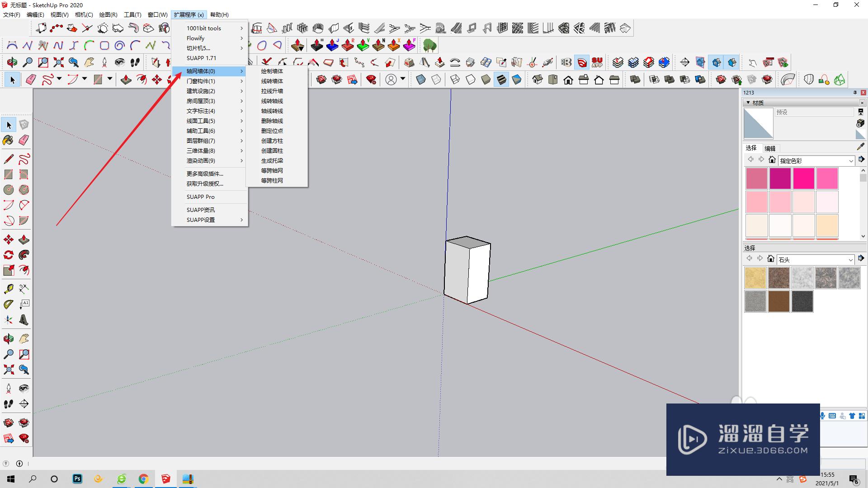
Task: Choose the 3D Text tool
Action: tap(24, 320)
